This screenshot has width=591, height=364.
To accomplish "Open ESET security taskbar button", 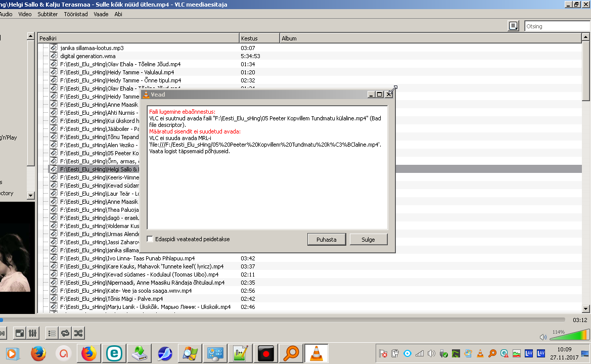I will pos(114,354).
